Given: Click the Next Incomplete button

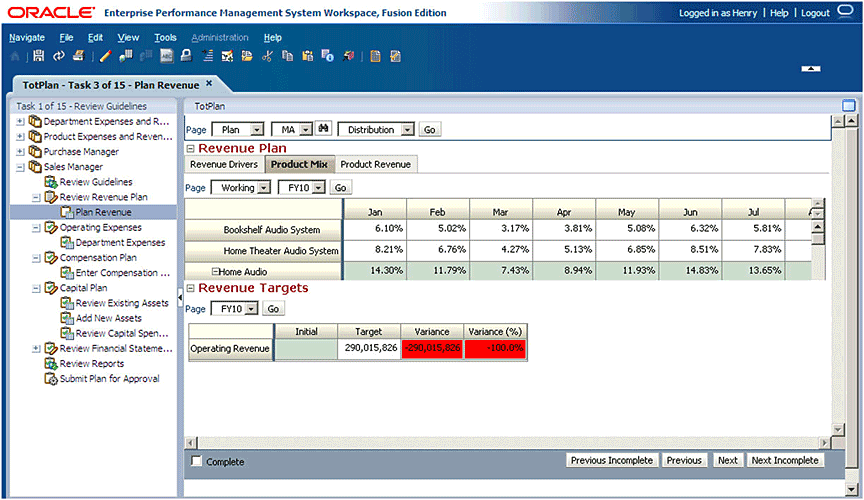Looking at the screenshot, I should tap(785, 461).
